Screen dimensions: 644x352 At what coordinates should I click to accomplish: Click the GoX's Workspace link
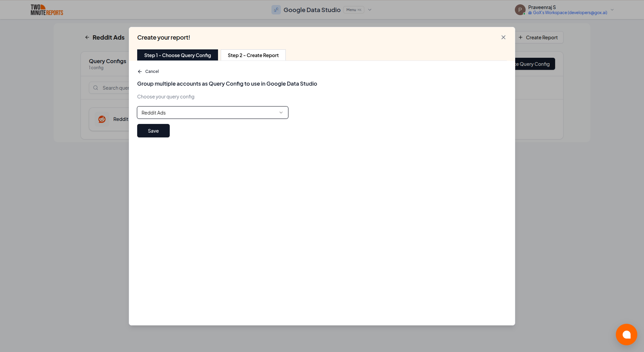pyautogui.click(x=570, y=13)
